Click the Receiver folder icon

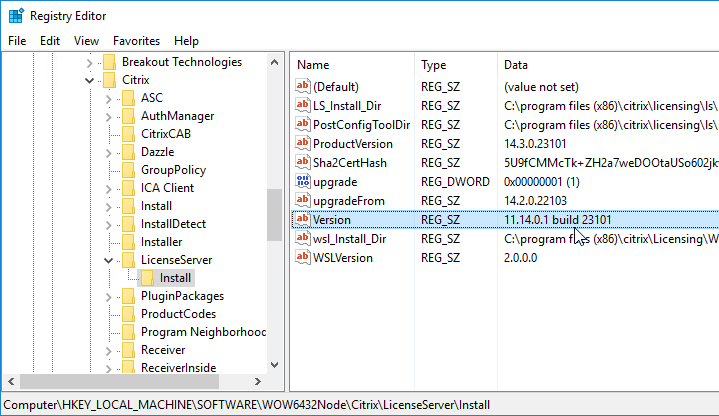[x=128, y=350]
